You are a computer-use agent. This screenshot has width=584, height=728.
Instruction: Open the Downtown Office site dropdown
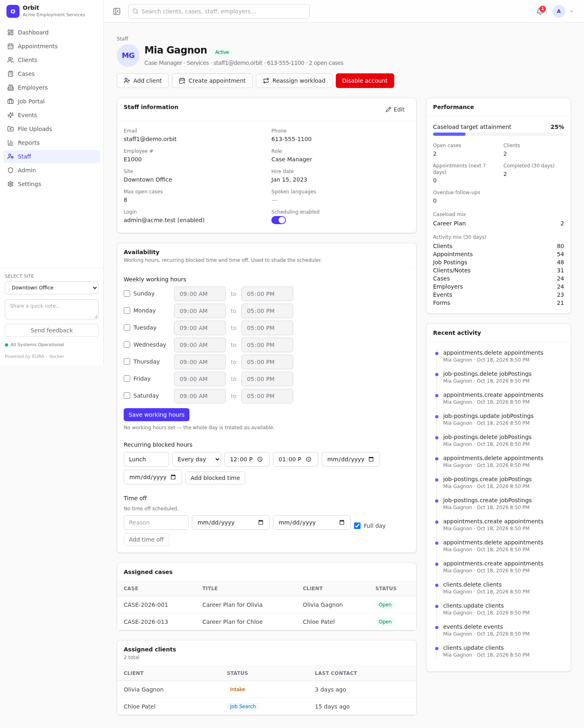(52, 288)
